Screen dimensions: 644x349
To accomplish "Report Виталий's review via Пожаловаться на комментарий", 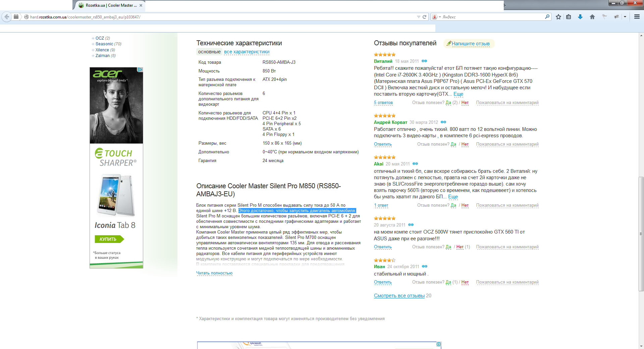I will coord(507,103).
